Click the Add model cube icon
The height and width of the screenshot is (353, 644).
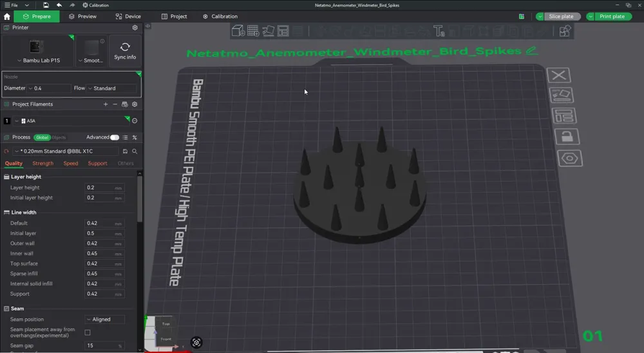(x=238, y=31)
